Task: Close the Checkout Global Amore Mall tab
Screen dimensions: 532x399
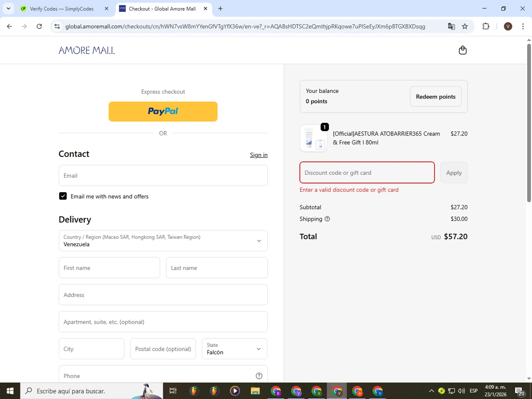Action: 205,9
